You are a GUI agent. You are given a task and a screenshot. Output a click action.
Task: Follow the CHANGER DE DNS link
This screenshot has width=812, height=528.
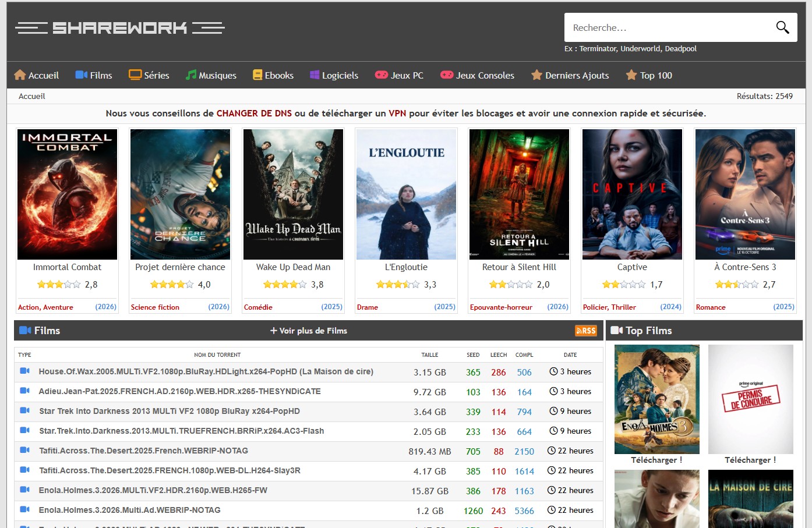[254, 114]
